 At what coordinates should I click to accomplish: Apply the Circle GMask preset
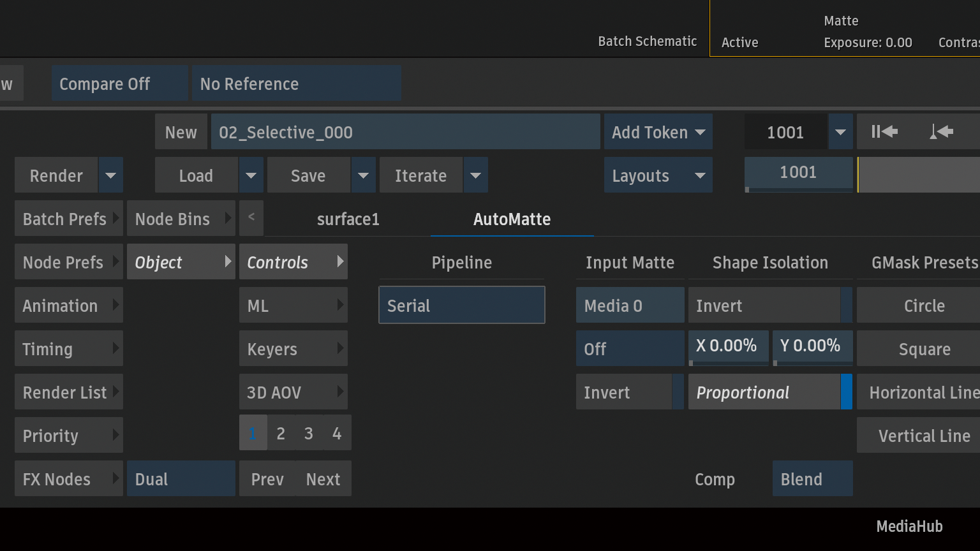(x=924, y=305)
